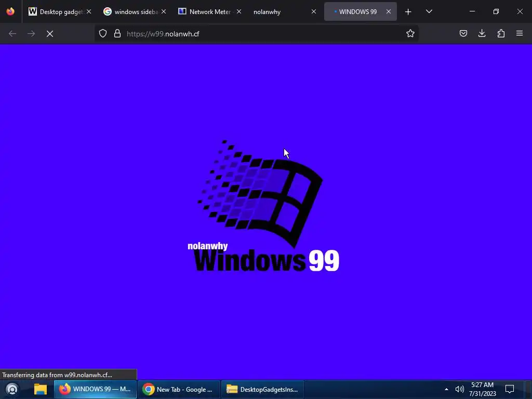Go forward with the arrow button
This screenshot has width=532, height=399.
(x=31, y=34)
